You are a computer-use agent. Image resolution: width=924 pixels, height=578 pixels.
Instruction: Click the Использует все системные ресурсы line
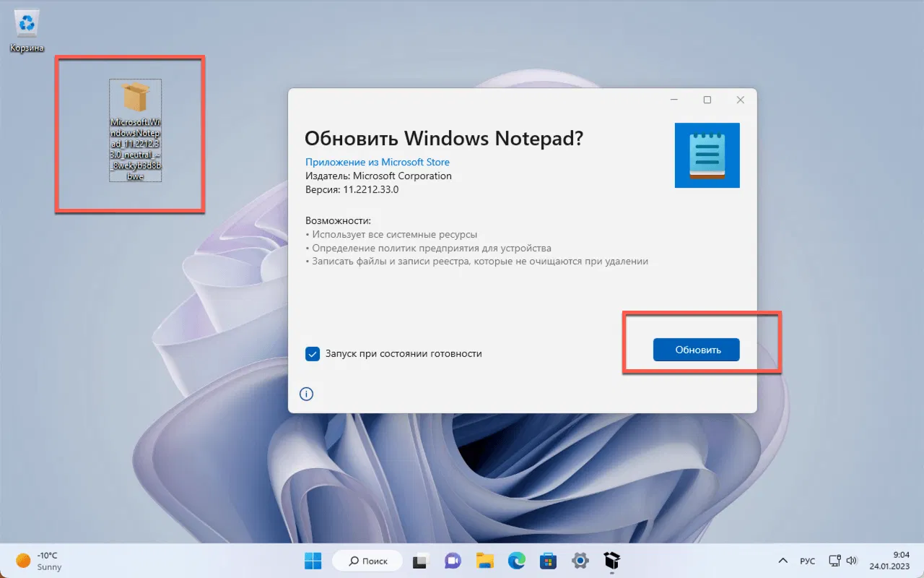pos(391,234)
